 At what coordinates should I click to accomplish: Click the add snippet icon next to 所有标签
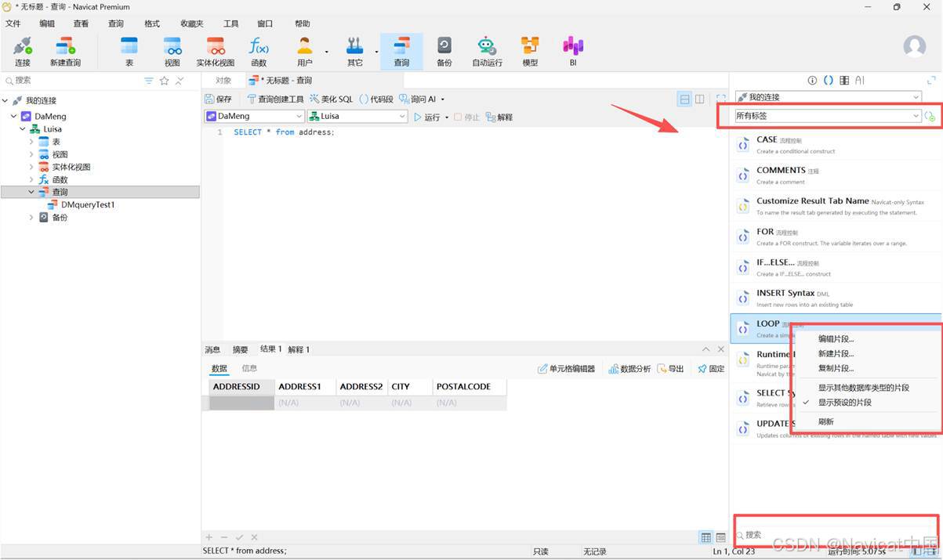coord(930,116)
